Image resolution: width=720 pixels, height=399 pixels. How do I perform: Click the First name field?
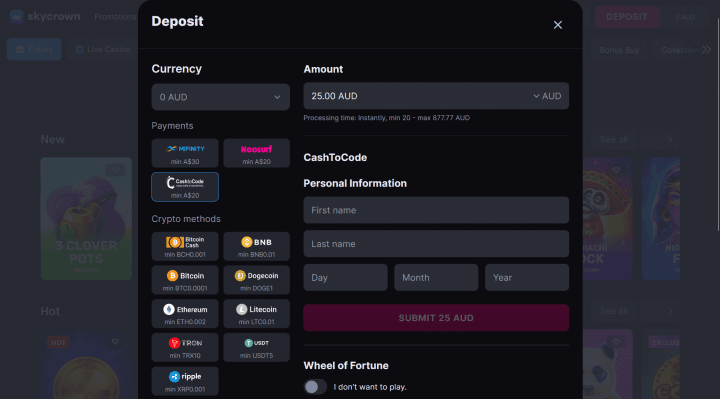coord(436,210)
